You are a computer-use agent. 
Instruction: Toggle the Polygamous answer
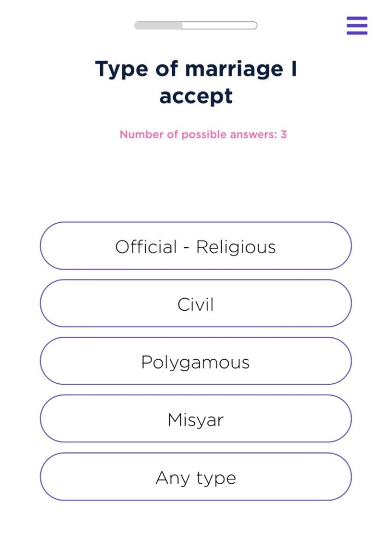click(x=195, y=362)
